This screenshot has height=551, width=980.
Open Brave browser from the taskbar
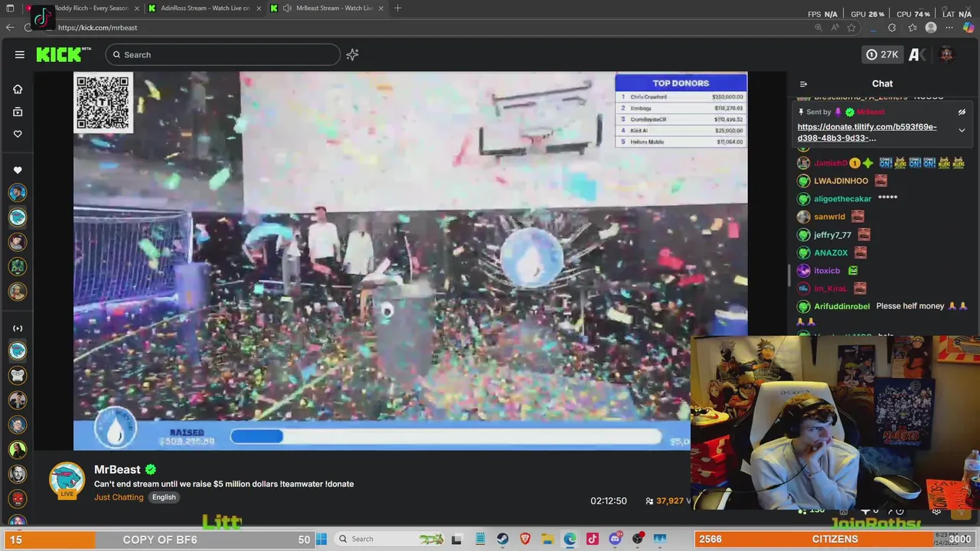click(x=525, y=539)
